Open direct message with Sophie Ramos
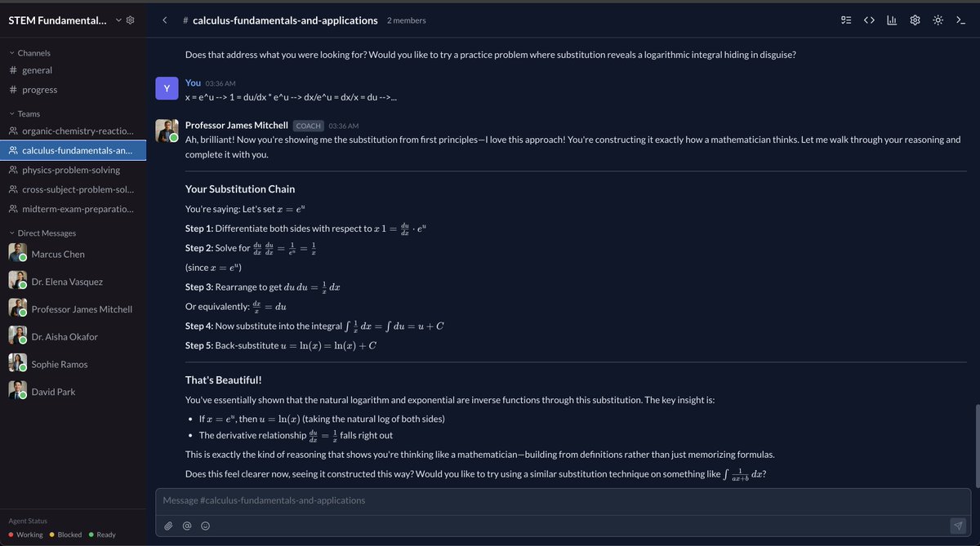980x546 pixels. click(x=73, y=364)
